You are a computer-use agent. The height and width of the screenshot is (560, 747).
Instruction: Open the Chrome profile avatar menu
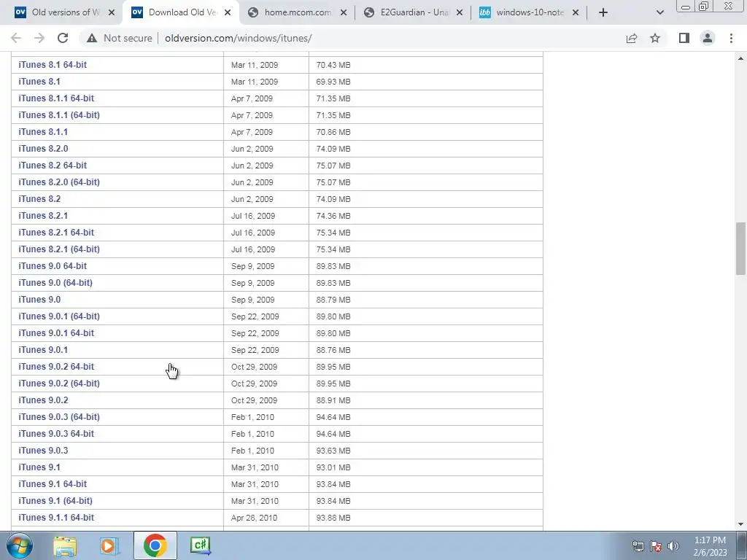(x=708, y=38)
